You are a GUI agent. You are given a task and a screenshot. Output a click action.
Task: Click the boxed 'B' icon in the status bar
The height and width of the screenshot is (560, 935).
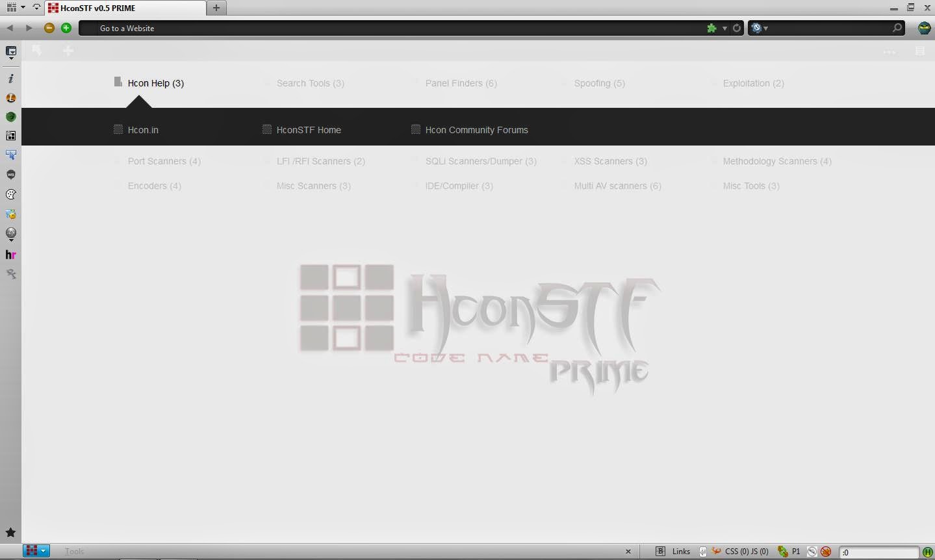tap(660, 552)
